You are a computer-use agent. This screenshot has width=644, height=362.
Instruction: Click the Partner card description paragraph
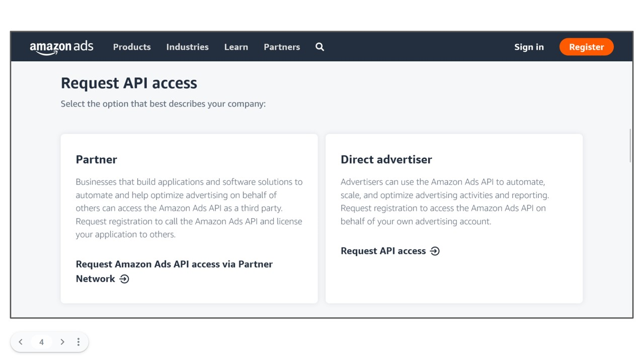(x=189, y=208)
